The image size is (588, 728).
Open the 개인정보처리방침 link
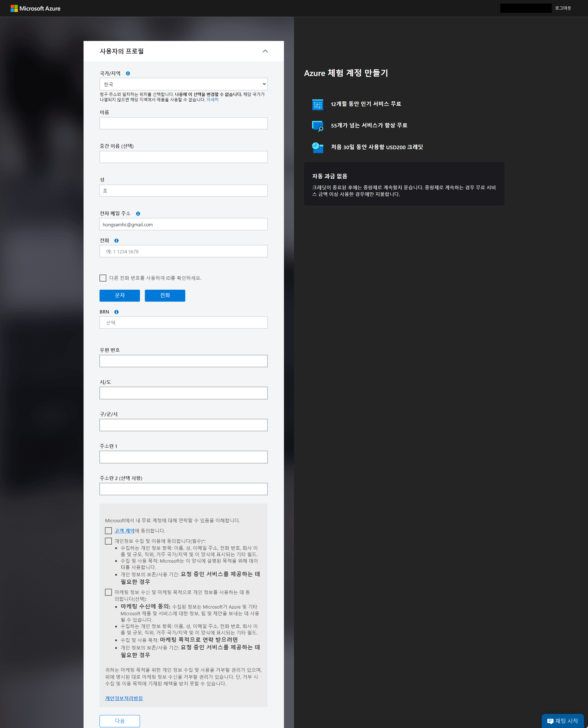tap(124, 698)
